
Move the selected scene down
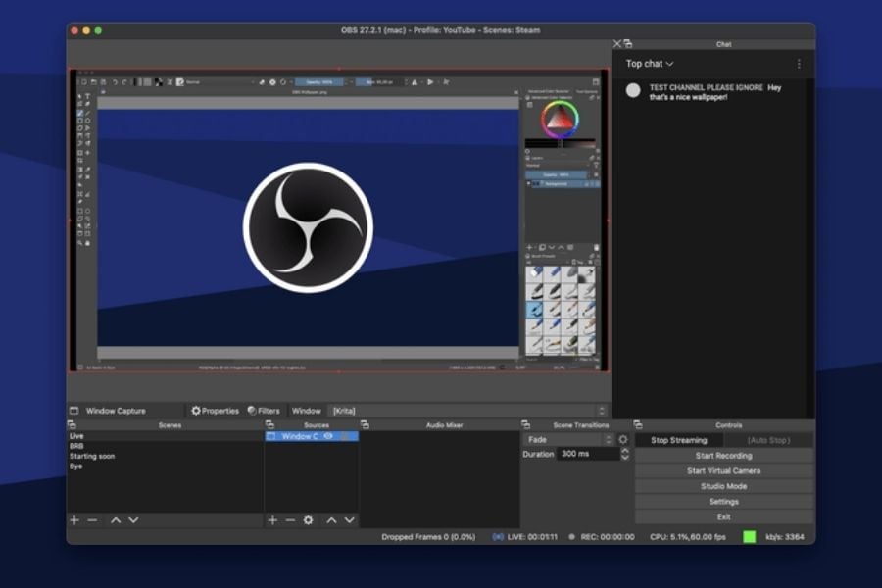(133, 519)
